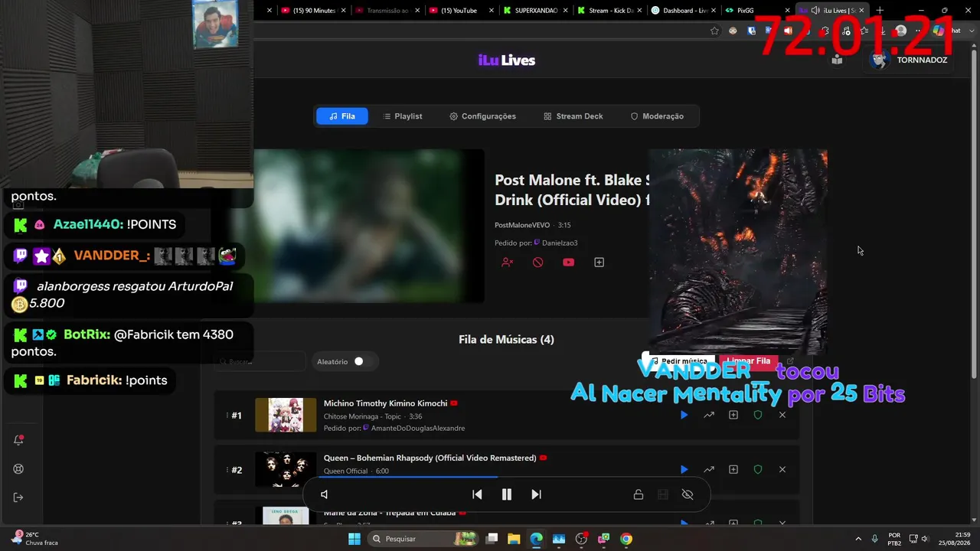Viewport: 980px width, 551px height.
Task: Click the Michino Timothy song thumbnail
Action: point(286,415)
